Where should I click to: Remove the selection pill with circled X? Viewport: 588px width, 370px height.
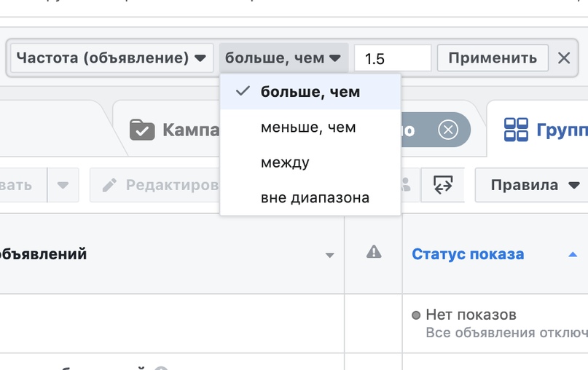click(448, 130)
